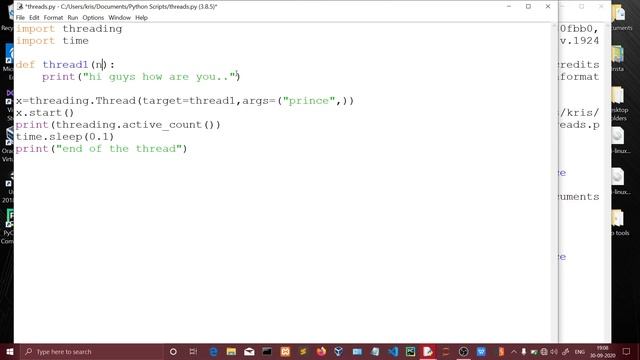Image resolution: width=640 pixels, height=360 pixels.
Task: Click on the 'import time' line
Action: [52, 41]
